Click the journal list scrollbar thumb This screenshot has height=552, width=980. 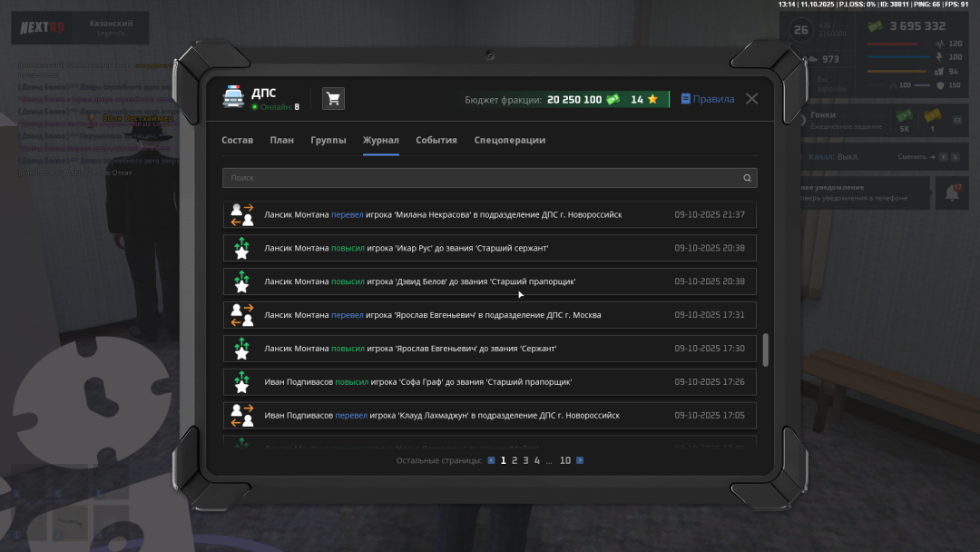(765, 350)
